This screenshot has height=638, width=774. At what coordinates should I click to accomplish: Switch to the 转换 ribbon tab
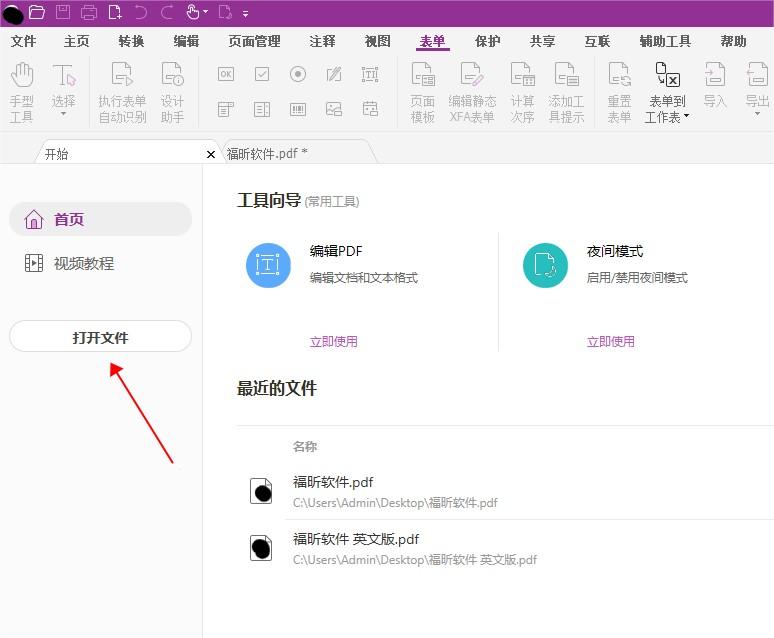(131, 41)
